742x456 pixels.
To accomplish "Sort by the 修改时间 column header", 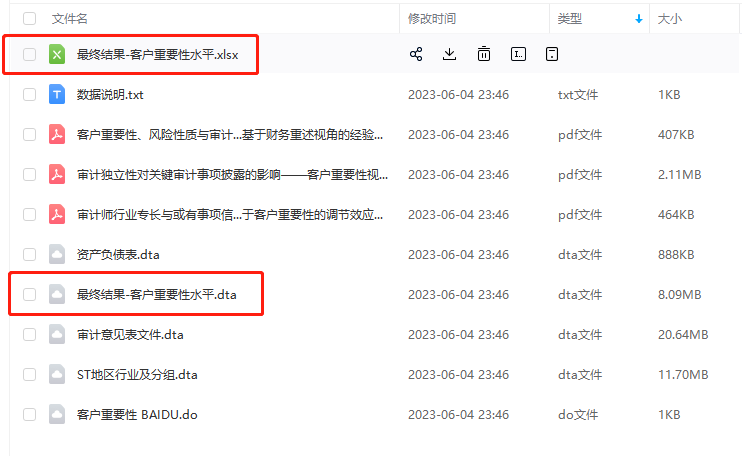I will tap(432, 19).
